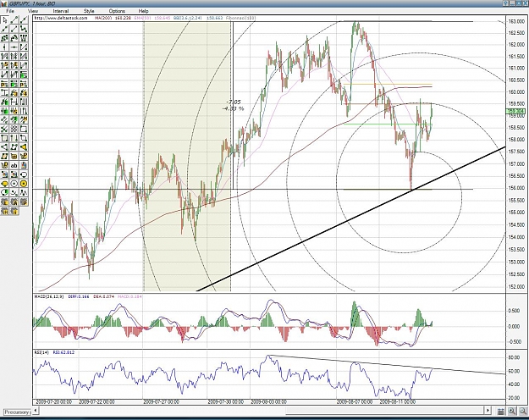This screenshot has width=529, height=420.
Task: Zoom in with the plus magnifier
Action: [x=512, y=411]
